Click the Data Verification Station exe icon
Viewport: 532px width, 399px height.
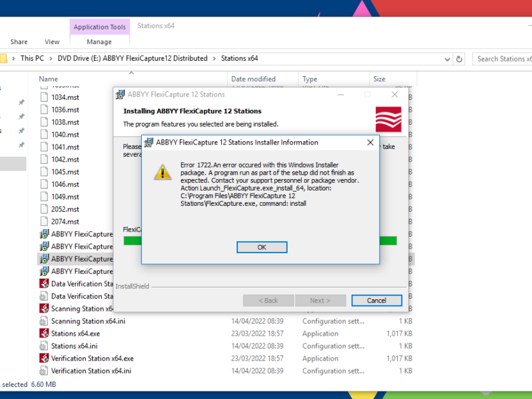[44, 284]
